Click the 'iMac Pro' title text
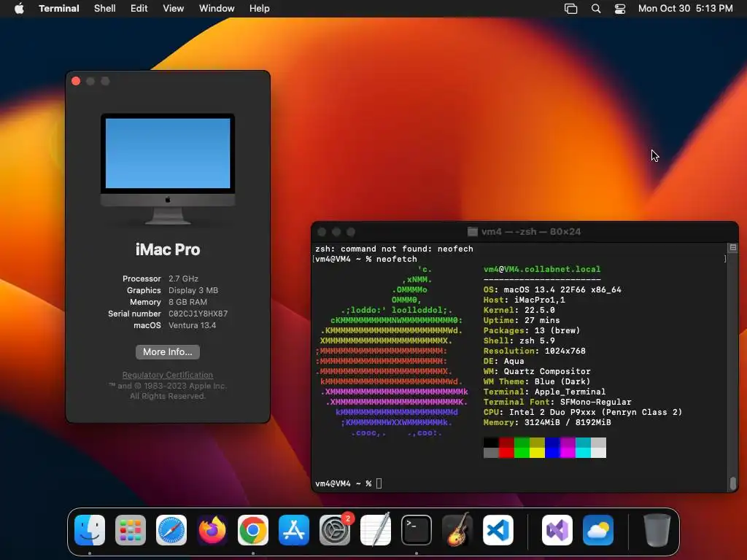The height and width of the screenshot is (560, 747). click(168, 249)
